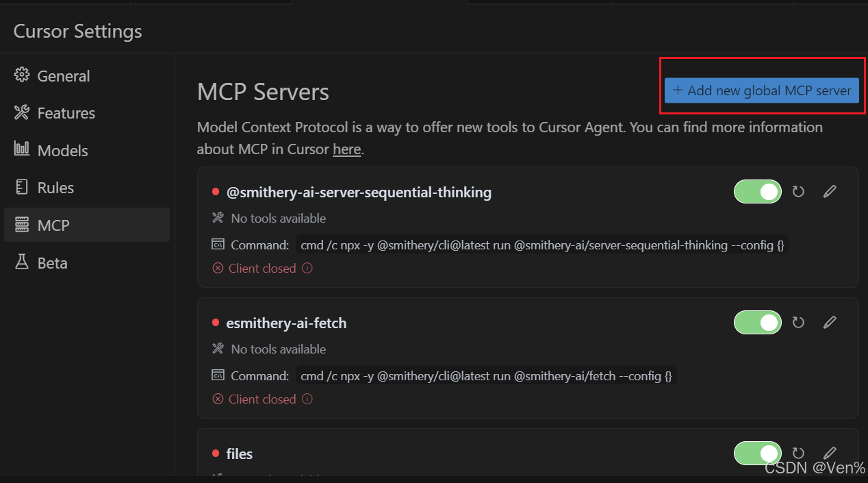Open the Rules settings section
The width and height of the screenshot is (868, 483).
(86, 188)
